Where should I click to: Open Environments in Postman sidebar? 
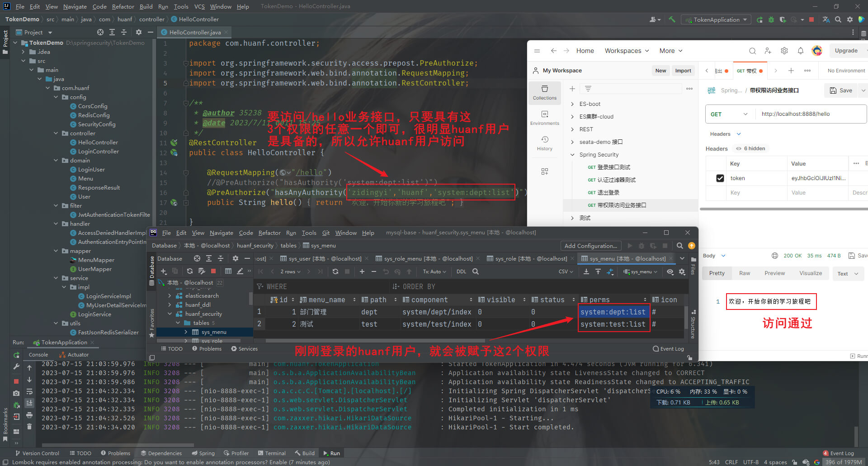click(x=545, y=118)
